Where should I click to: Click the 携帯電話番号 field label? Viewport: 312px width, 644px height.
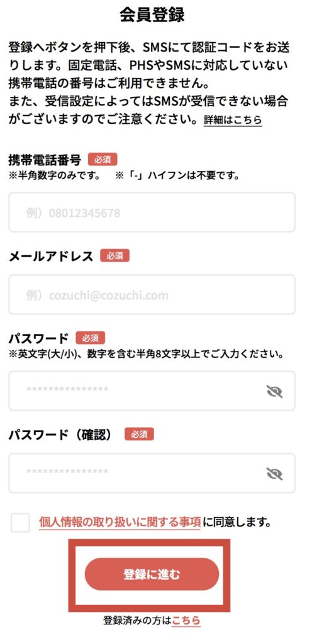coord(45,159)
